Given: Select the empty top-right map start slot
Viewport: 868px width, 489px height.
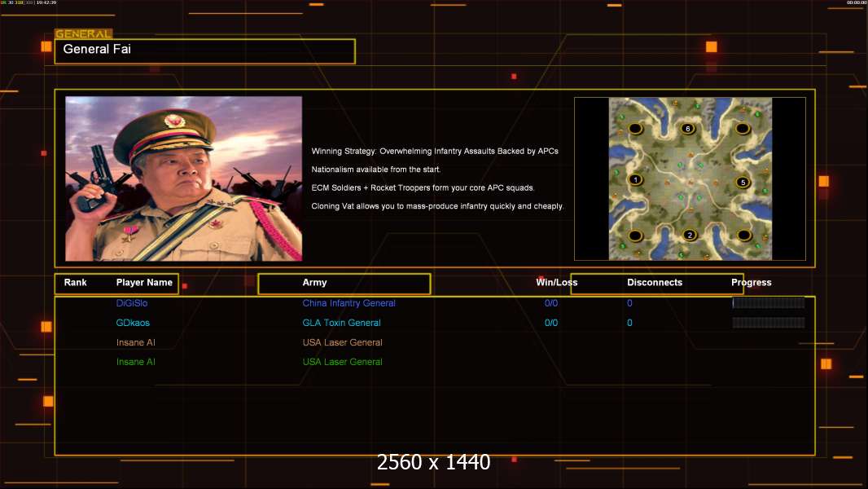Looking at the screenshot, I should [x=743, y=129].
